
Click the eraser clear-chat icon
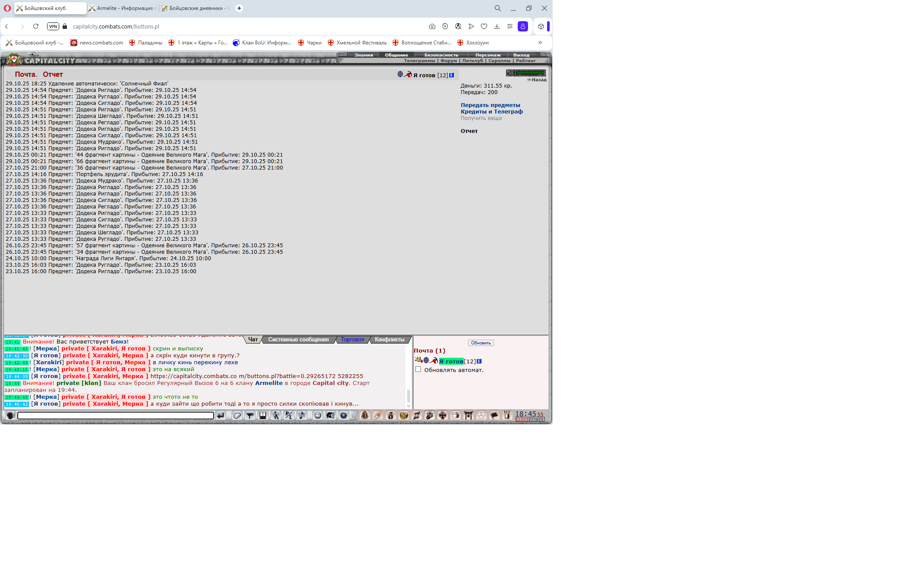(237, 416)
